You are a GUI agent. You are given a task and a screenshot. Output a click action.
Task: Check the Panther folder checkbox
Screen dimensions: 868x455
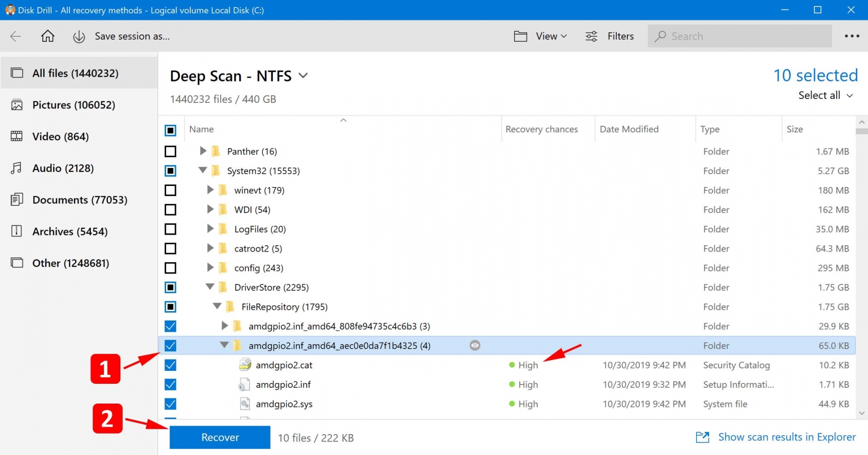pos(170,151)
